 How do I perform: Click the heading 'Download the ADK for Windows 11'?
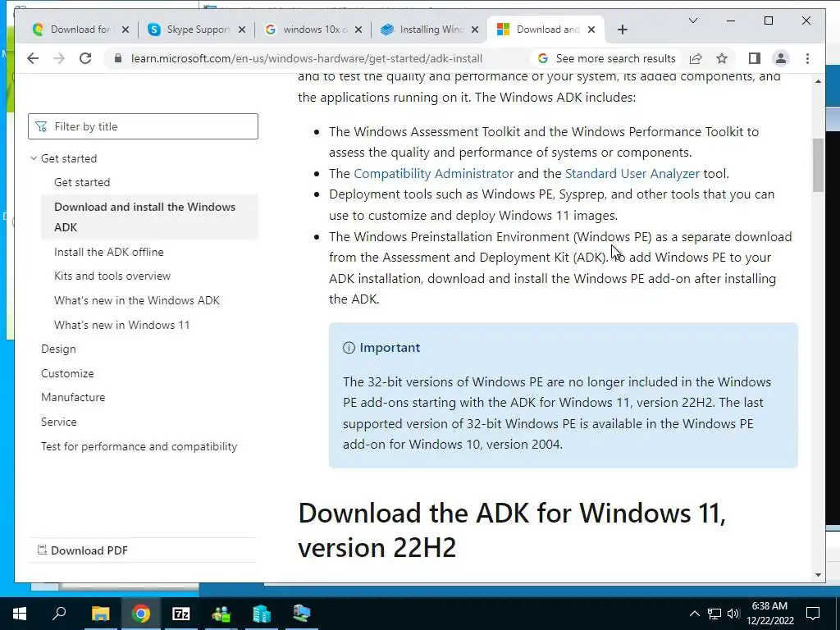512,531
